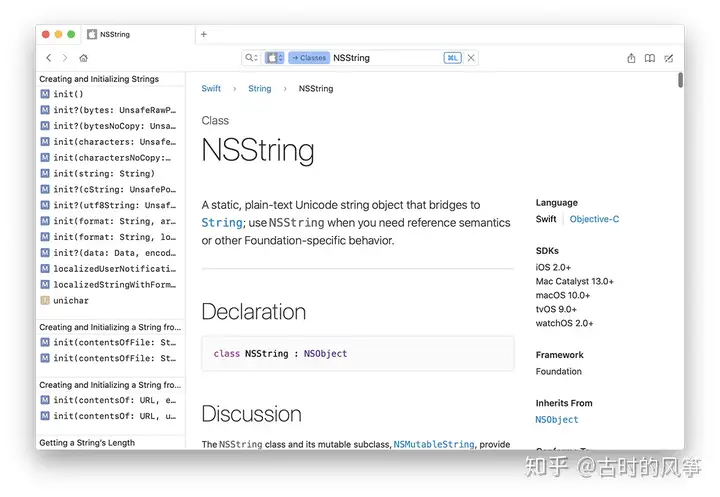Click the ⌘L shortcut badge
Viewport: 720px width, 497px height.
pyautogui.click(x=452, y=58)
